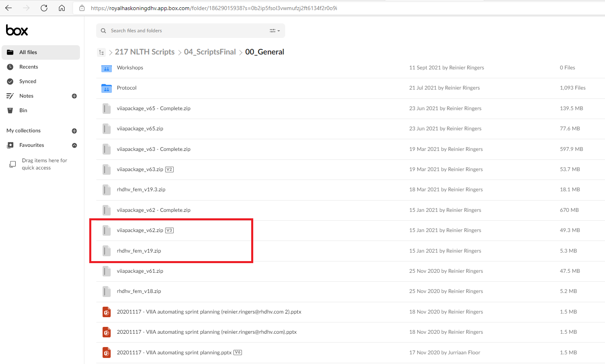Add a new collection with the plus icon
Viewport: 605px width, 364px height.
pyautogui.click(x=74, y=131)
